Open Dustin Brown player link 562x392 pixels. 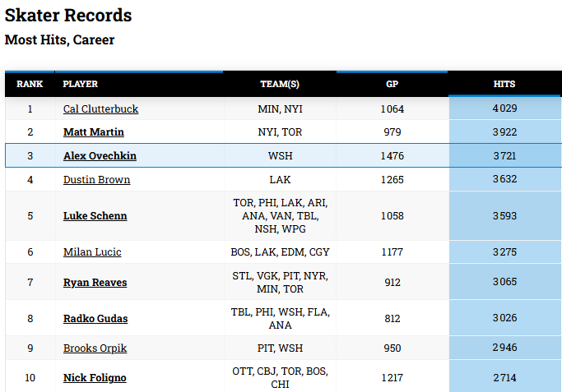97,179
